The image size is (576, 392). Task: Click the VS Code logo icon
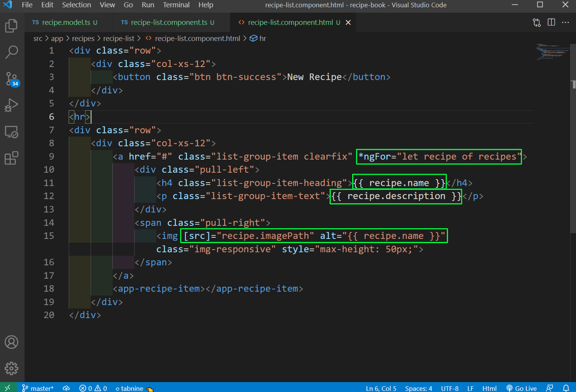click(x=7, y=5)
